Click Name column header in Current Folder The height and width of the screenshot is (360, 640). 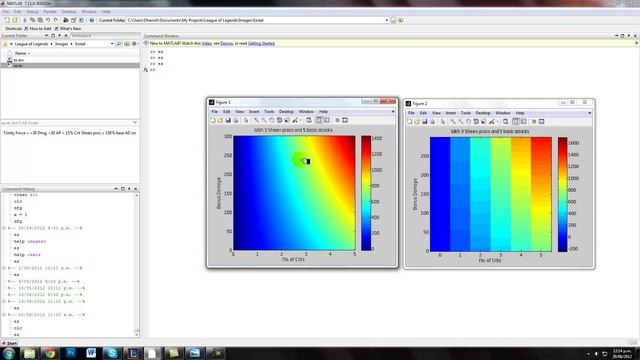pos(22,53)
